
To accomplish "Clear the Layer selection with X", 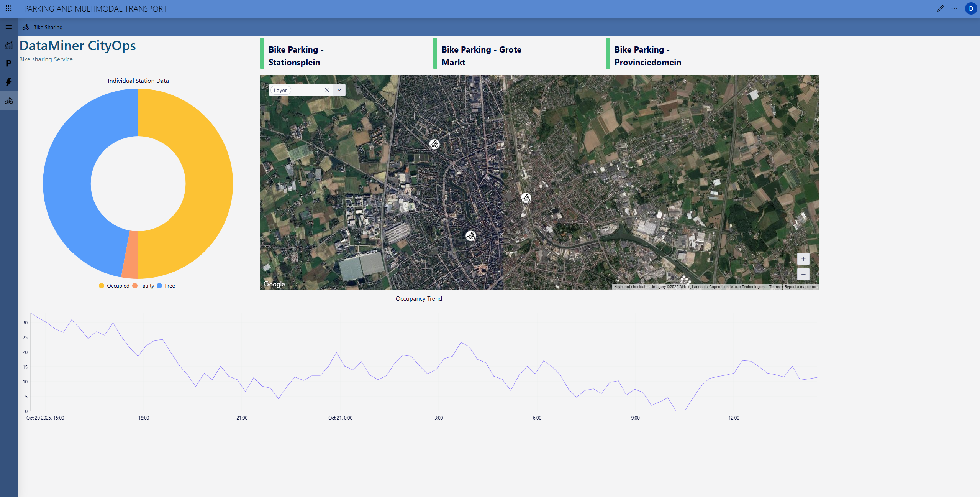I will [327, 90].
